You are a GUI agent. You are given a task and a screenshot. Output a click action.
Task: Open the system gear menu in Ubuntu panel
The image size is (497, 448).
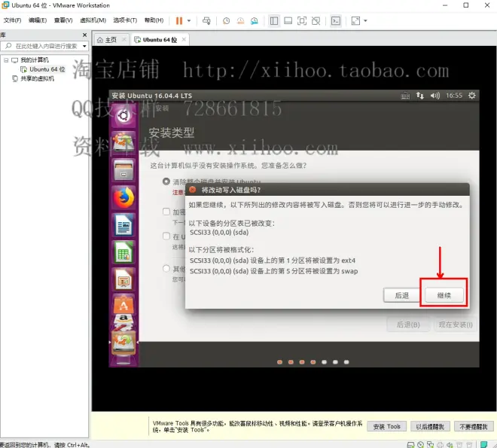tap(472, 96)
